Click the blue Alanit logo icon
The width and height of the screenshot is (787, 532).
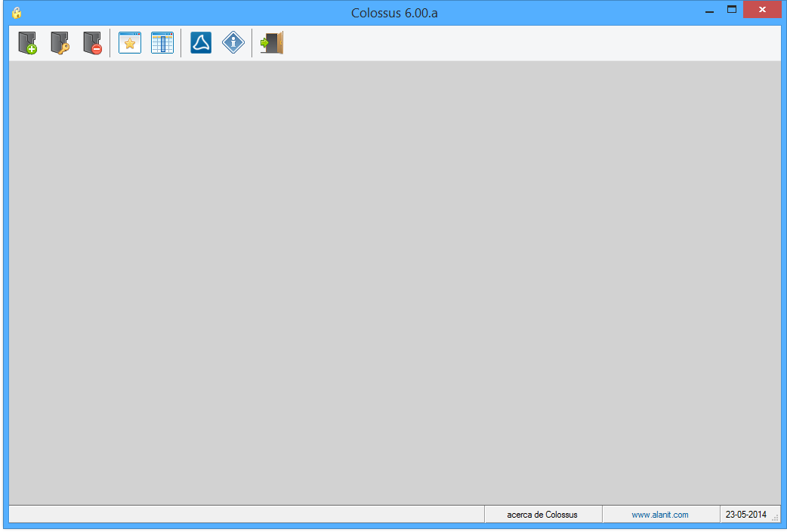(201, 43)
